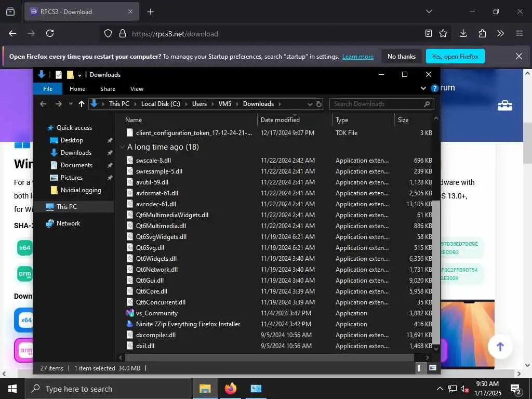
Task: Open the File menu in Explorer
Action: pos(48,88)
